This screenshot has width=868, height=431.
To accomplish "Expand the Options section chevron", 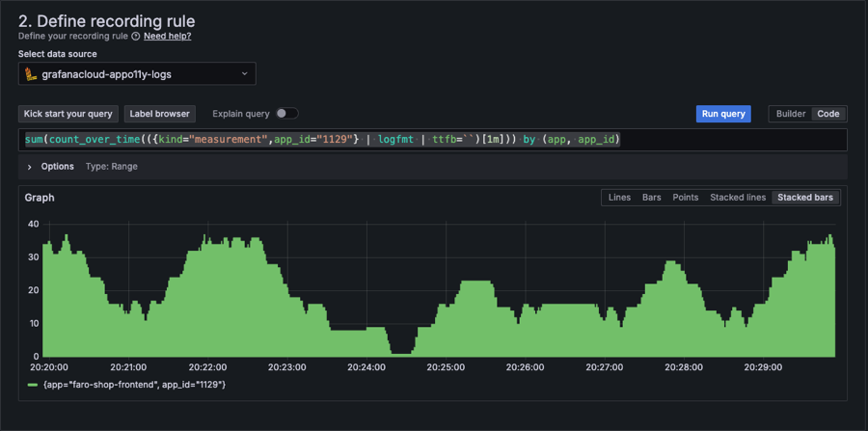I will 29,167.
